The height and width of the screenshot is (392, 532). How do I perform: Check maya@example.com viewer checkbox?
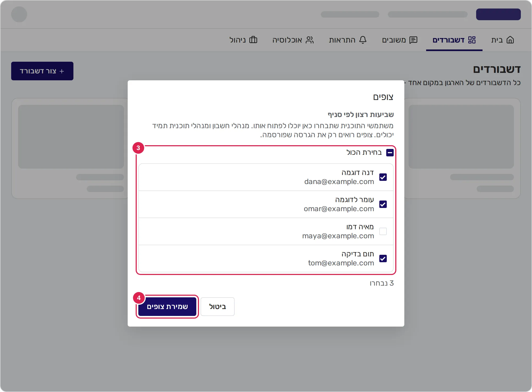383,231
